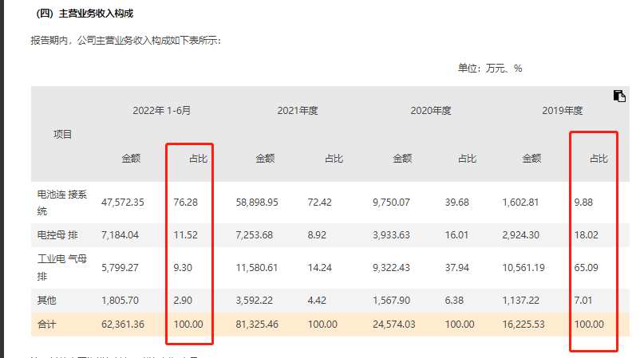Select the 2019年度 column header
Image resolution: width=644 pixels, height=358 pixels.
tap(563, 111)
